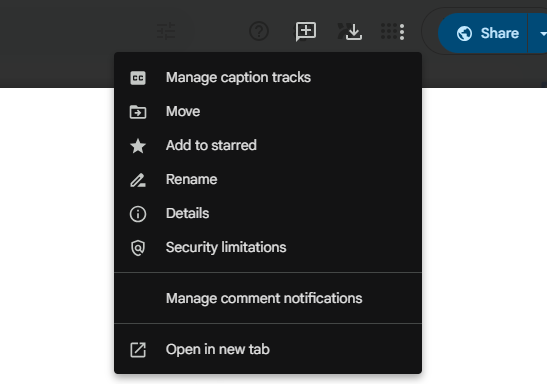Click the globe icon in Share button

pos(464,33)
